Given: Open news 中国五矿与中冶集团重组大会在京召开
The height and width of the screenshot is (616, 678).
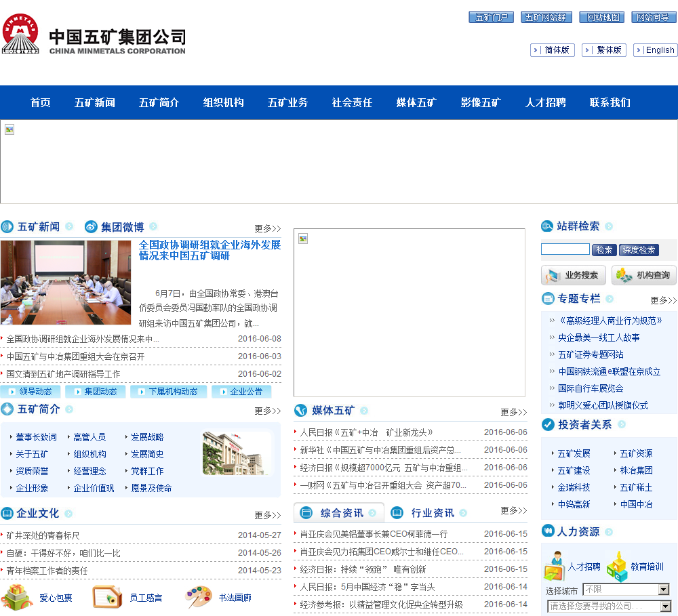Looking at the screenshot, I should click(76, 356).
